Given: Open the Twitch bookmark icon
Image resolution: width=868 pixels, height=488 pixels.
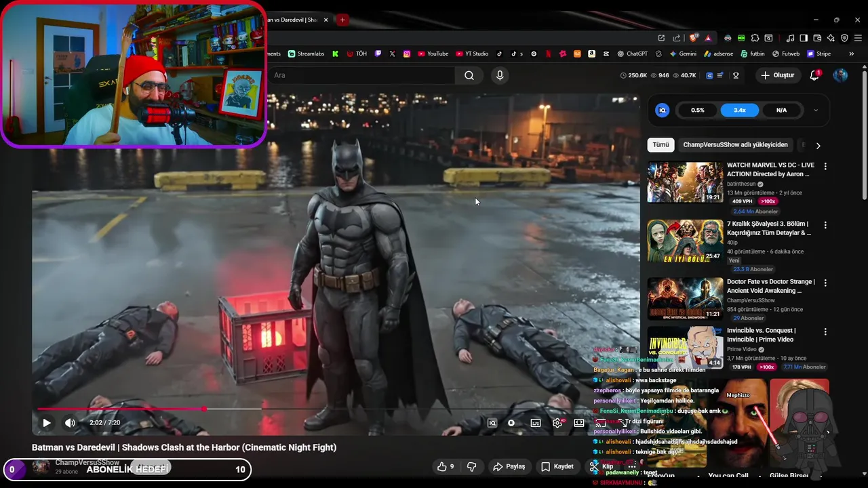Looking at the screenshot, I should (378, 54).
